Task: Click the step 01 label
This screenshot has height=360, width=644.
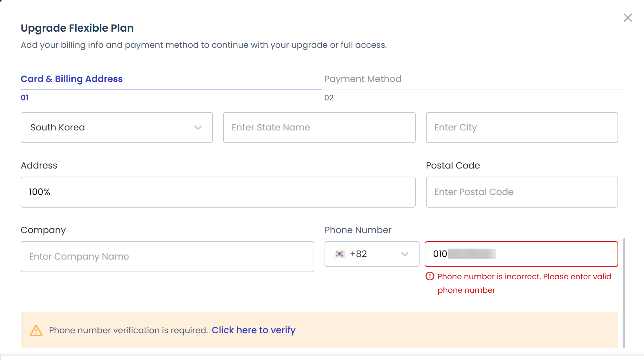Action: click(x=25, y=98)
